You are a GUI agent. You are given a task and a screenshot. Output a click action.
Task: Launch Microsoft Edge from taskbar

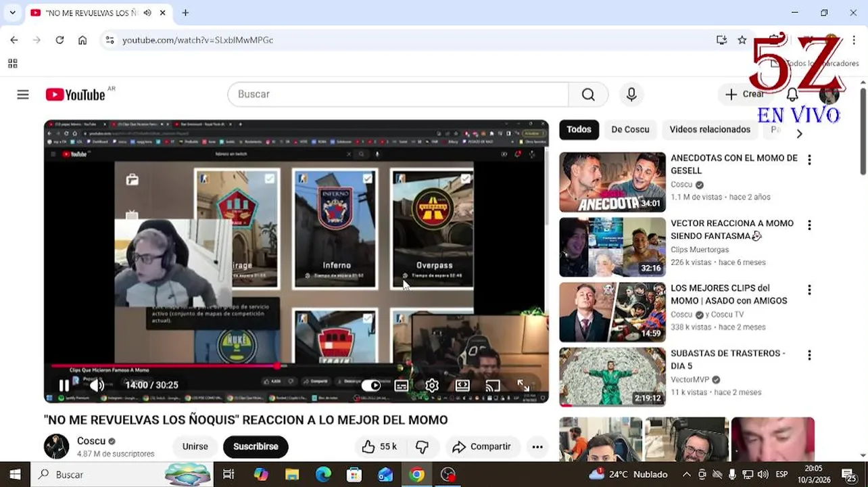pyautogui.click(x=323, y=475)
